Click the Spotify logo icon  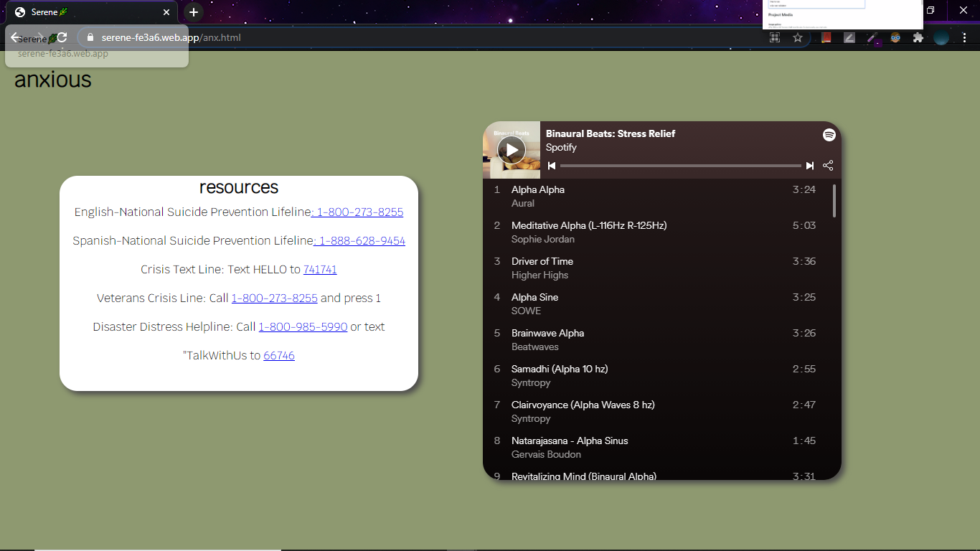pos(829,134)
